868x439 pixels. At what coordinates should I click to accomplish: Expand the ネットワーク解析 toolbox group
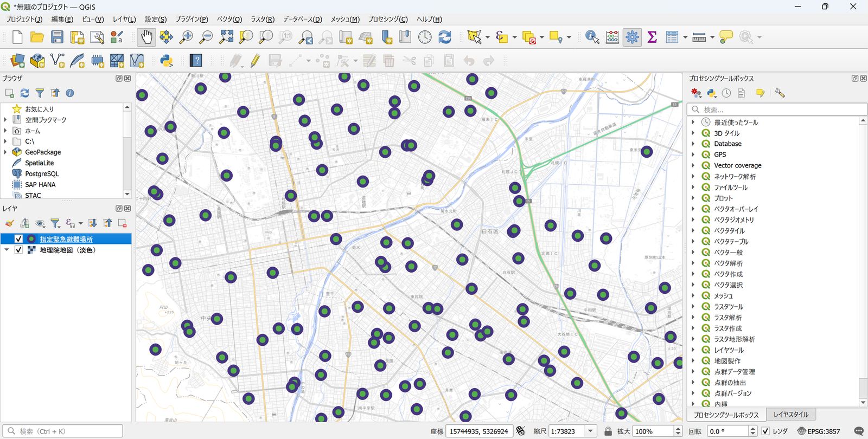click(693, 176)
